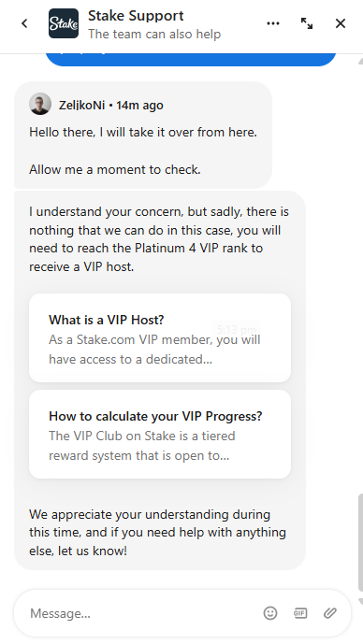This screenshot has width=363, height=644.
Task: Expand the chat window with arrows icon
Action: point(307,23)
